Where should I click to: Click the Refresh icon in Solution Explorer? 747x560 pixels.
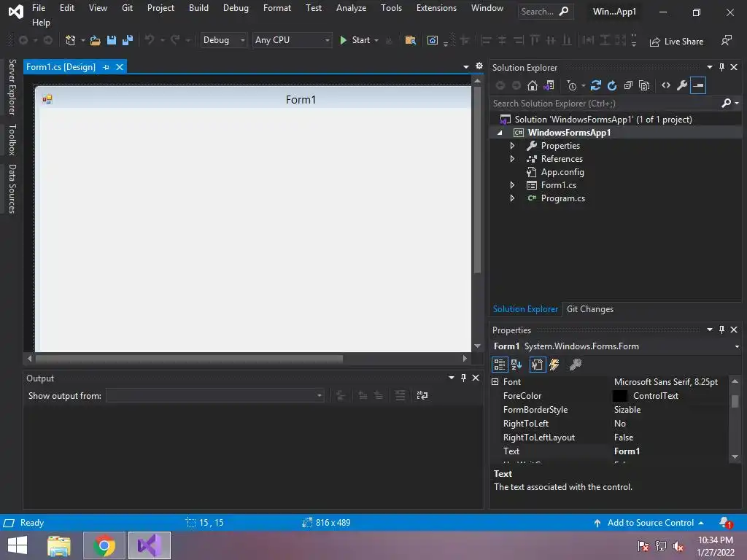[x=612, y=86]
